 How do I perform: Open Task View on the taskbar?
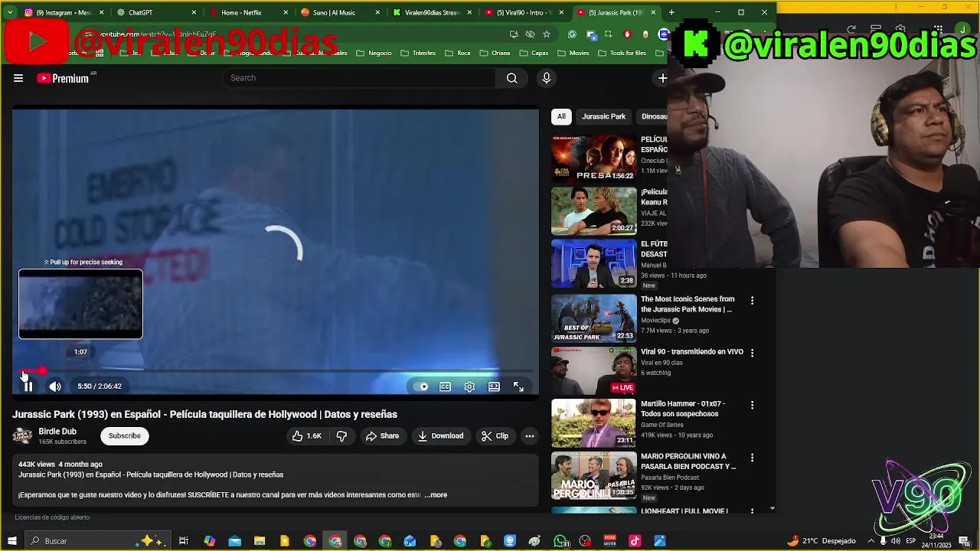point(184,541)
